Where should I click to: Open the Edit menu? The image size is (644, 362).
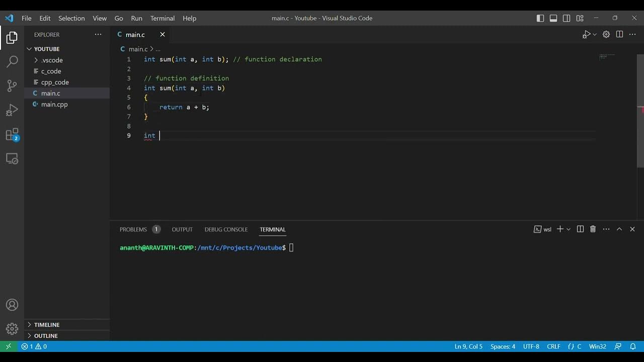[45, 18]
